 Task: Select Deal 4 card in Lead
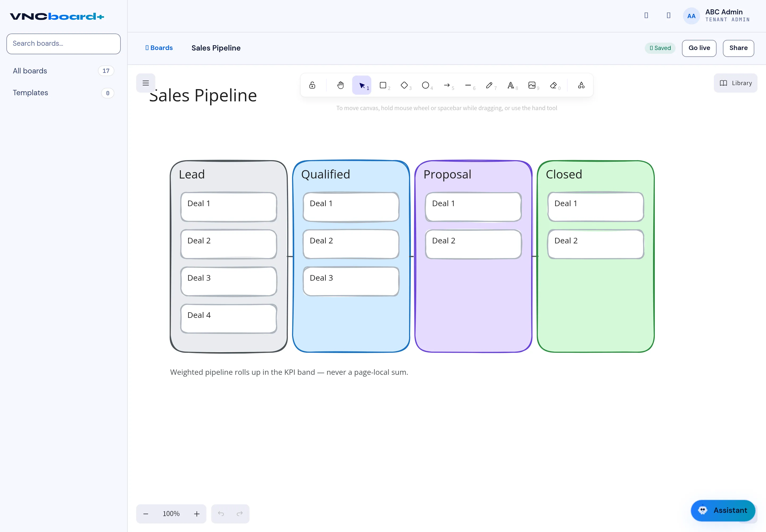229,319
